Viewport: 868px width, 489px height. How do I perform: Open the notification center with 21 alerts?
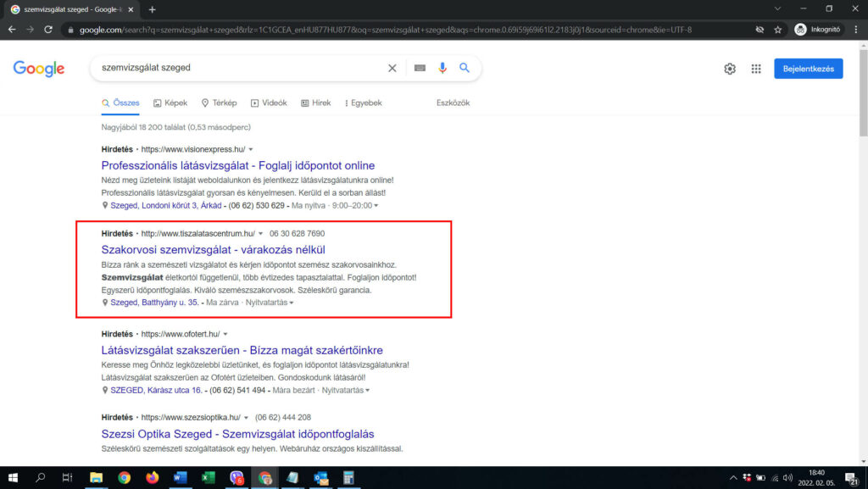tap(852, 479)
